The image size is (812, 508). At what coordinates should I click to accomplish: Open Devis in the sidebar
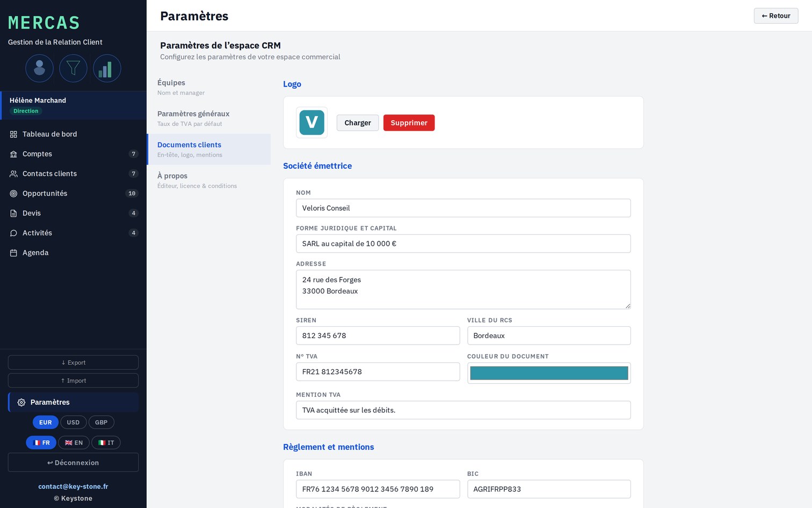[73, 213]
